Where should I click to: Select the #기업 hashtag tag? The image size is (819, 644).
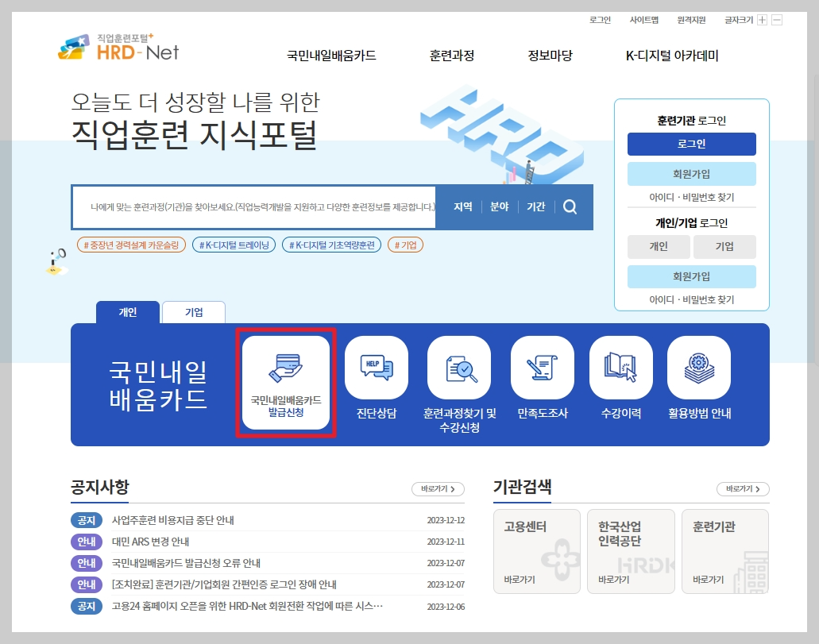click(405, 245)
